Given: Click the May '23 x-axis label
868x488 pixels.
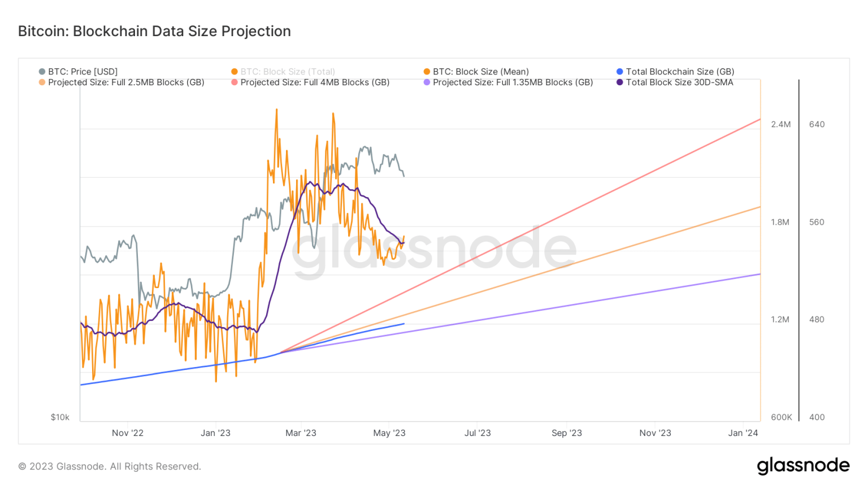Looking at the screenshot, I should tap(389, 433).
